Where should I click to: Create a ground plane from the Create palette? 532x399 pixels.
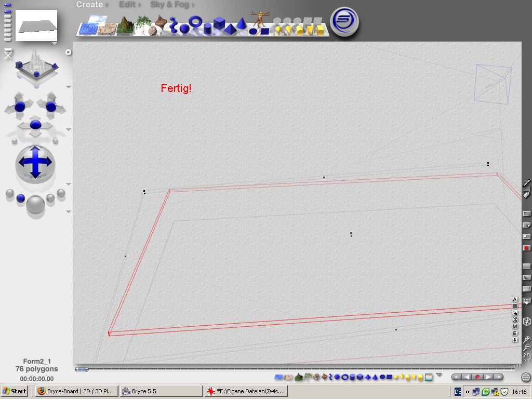click(107, 29)
